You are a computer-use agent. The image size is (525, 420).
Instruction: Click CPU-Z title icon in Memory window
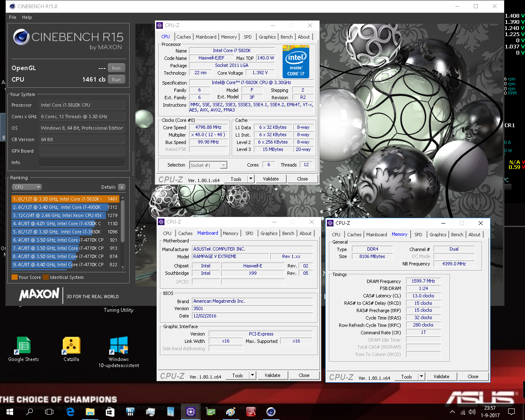(330, 223)
